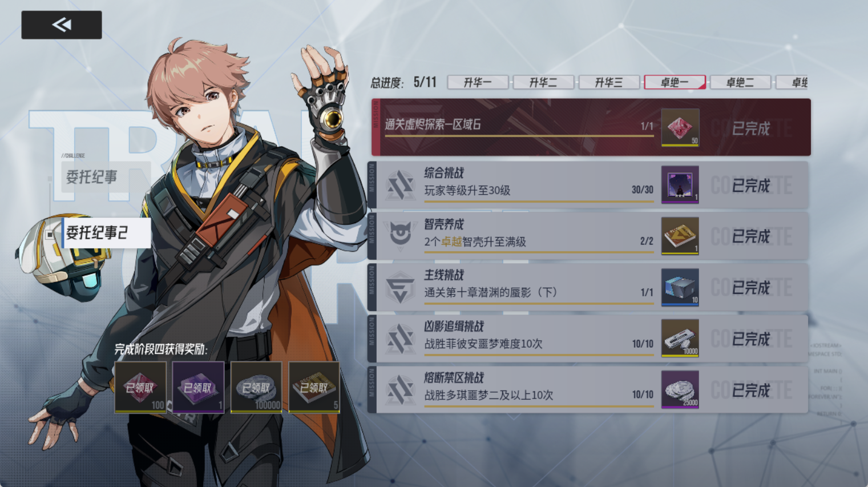868x487 pixels.
Task: View the 25000 silver coin reward icon
Action: click(x=680, y=389)
